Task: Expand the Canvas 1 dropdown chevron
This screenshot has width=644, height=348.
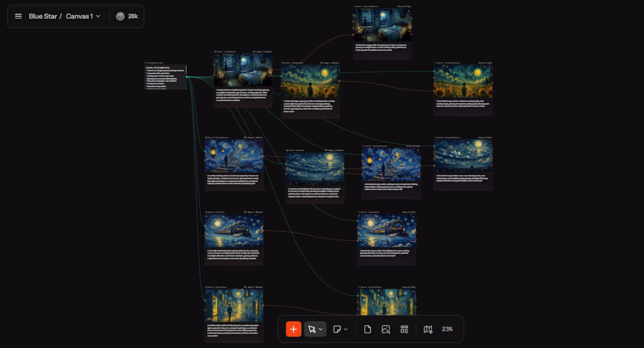Action: point(98,16)
